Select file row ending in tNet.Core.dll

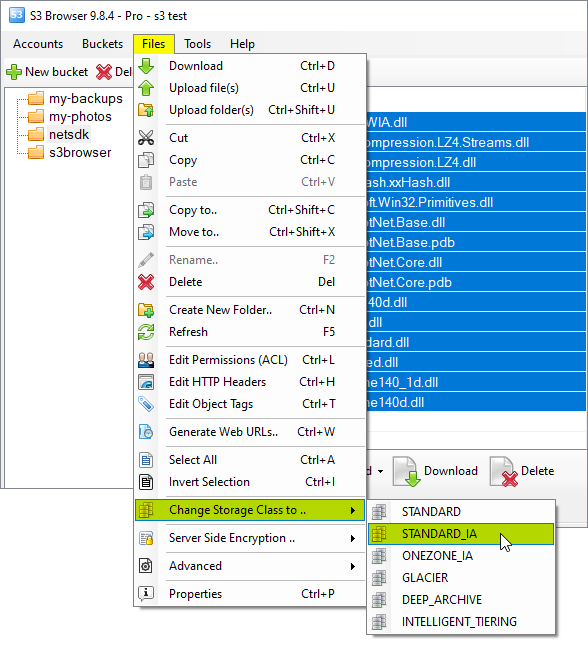(476, 262)
